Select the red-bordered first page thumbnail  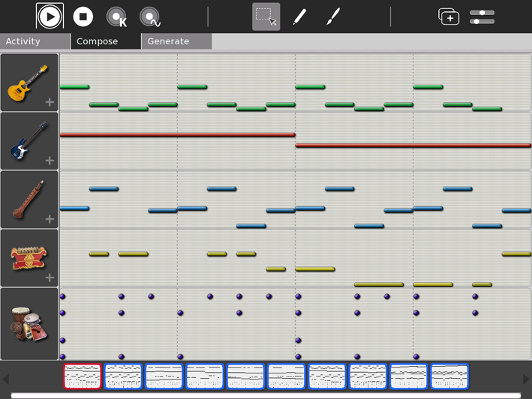click(x=82, y=376)
